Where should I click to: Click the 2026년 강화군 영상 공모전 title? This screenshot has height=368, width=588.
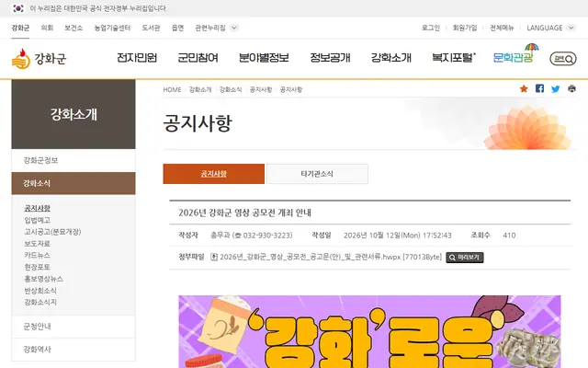pyautogui.click(x=245, y=213)
